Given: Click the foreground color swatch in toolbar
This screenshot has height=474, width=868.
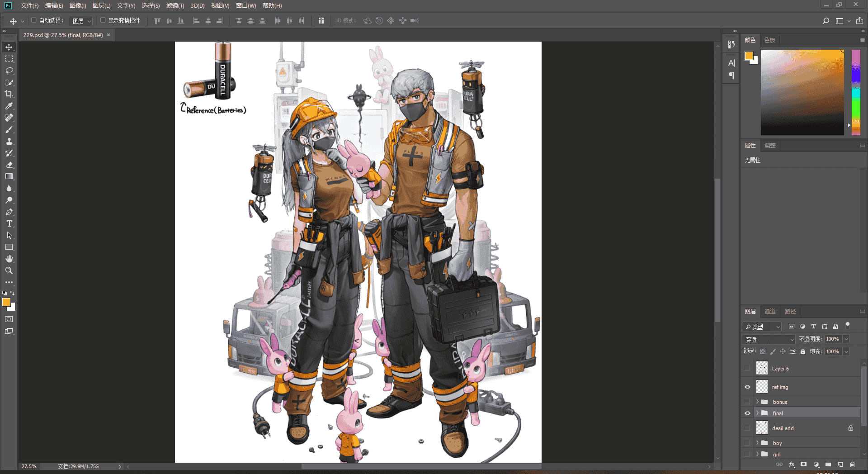Looking at the screenshot, I should tap(6, 302).
